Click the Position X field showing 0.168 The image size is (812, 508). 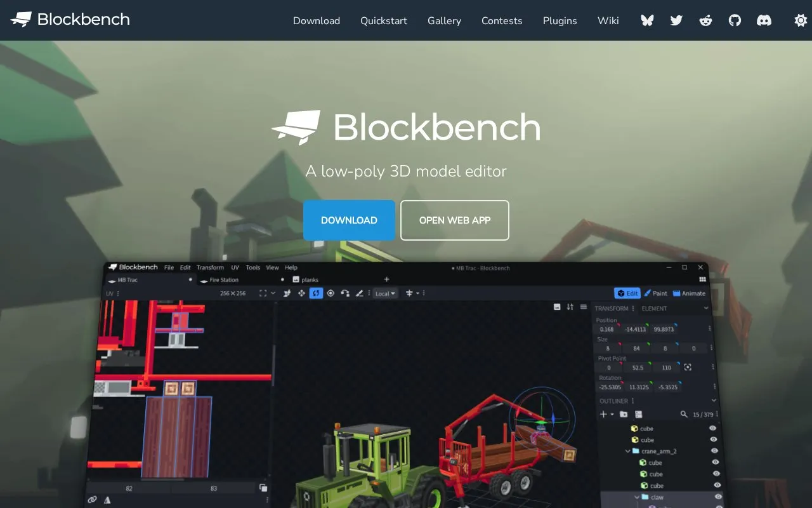coord(607,329)
